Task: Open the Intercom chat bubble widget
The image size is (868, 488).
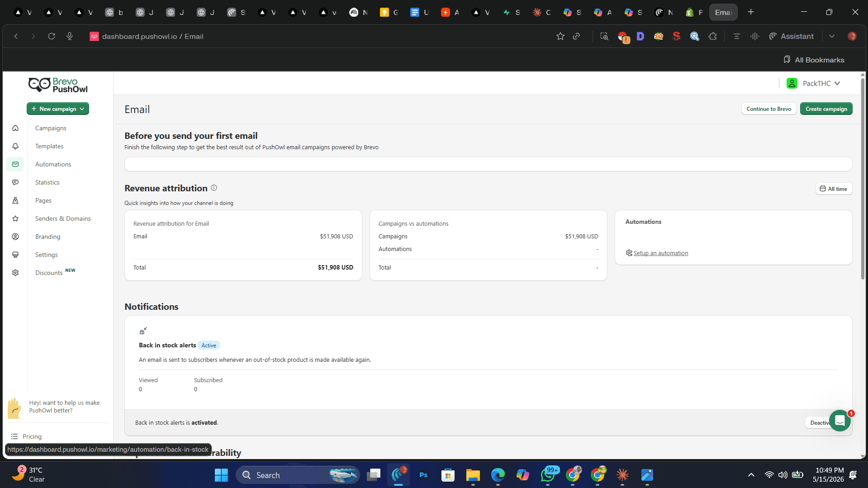Action: [840, 421]
